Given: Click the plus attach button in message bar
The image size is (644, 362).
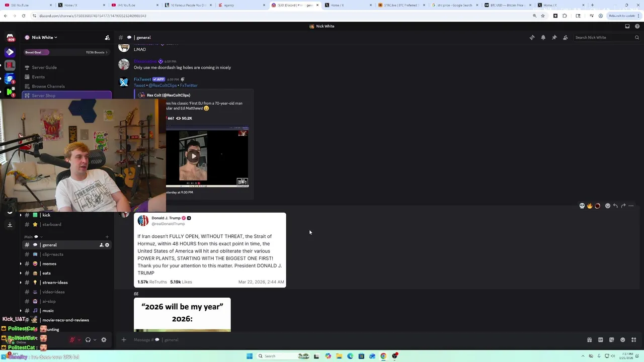Looking at the screenshot, I should pyautogui.click(x=124, y=340).
